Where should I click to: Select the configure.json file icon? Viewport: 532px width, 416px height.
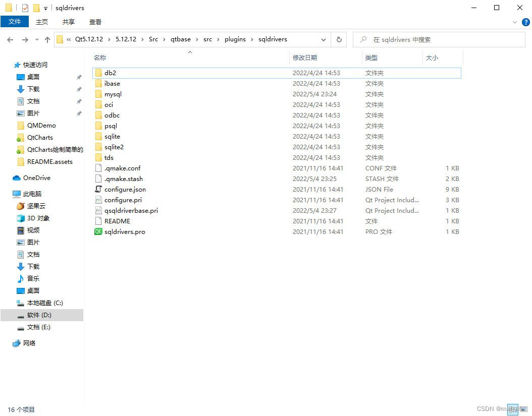click(98, 189)
